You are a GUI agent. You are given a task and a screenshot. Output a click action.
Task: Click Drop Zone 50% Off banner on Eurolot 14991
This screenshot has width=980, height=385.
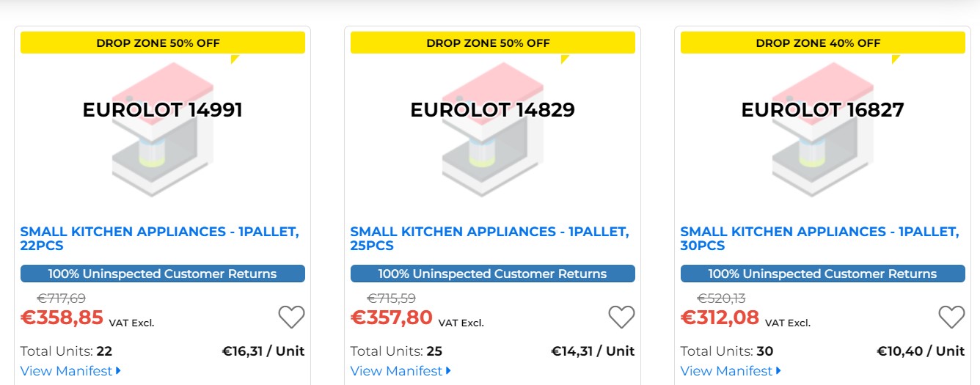162,43
